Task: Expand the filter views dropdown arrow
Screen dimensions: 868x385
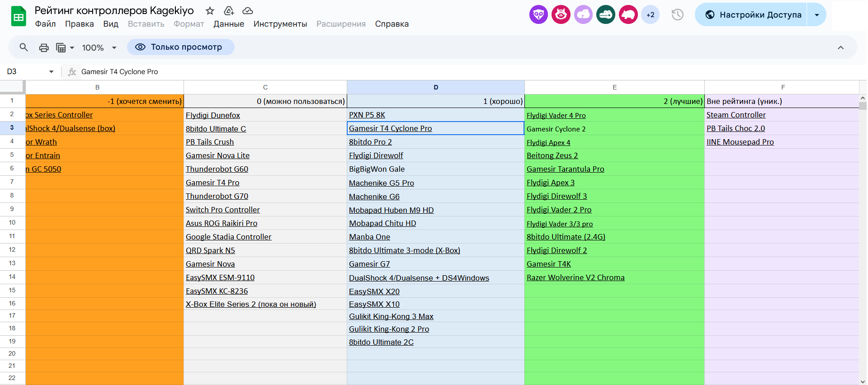Action: click(72, 47)
